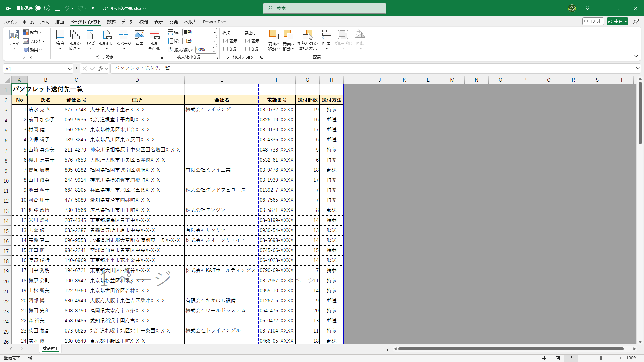
Task: Open the 印刷の向き (Orientation) icon
Action: (74, 39)
